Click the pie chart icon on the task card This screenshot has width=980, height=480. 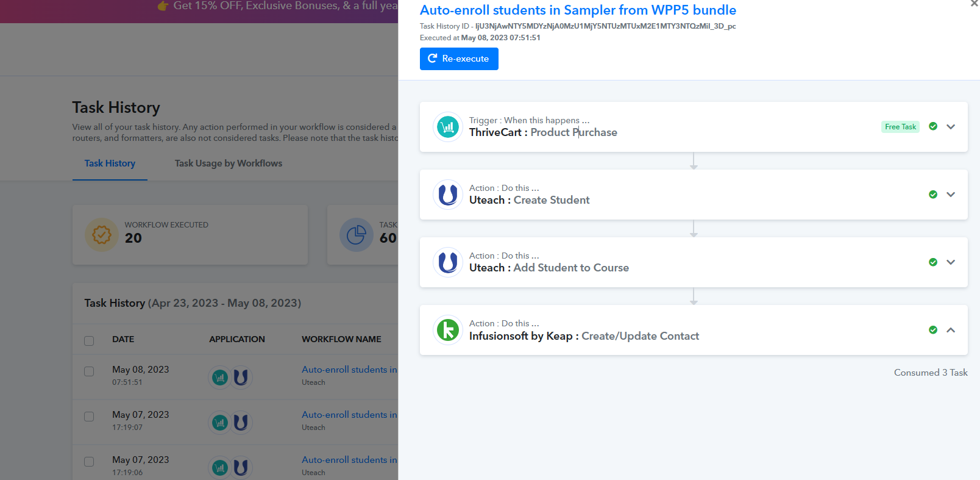coord(357,235)
